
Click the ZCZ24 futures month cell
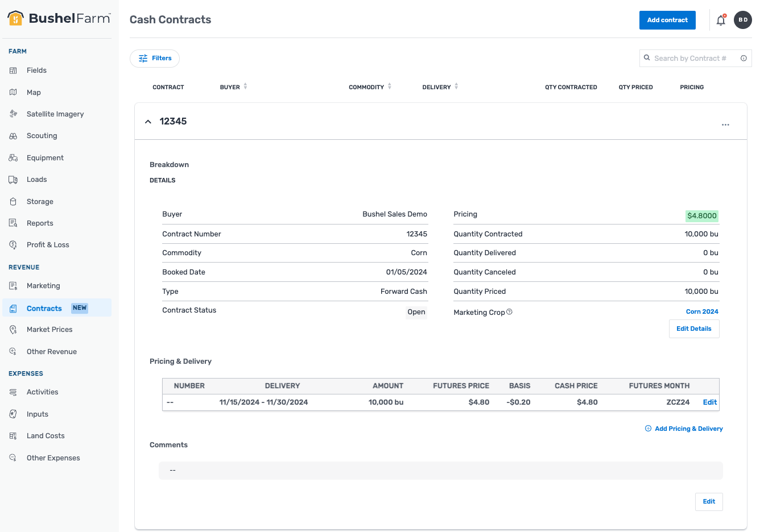[678, 402]
